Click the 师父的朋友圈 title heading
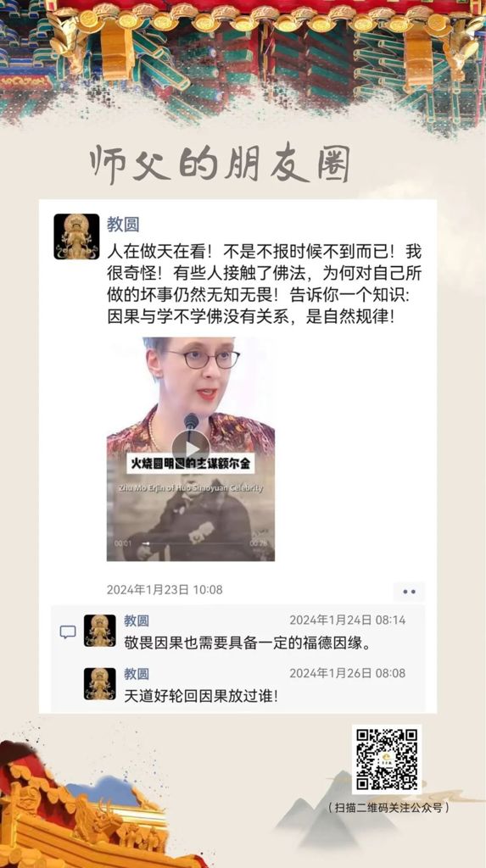 pyautogui.click(x=220, y=164)
